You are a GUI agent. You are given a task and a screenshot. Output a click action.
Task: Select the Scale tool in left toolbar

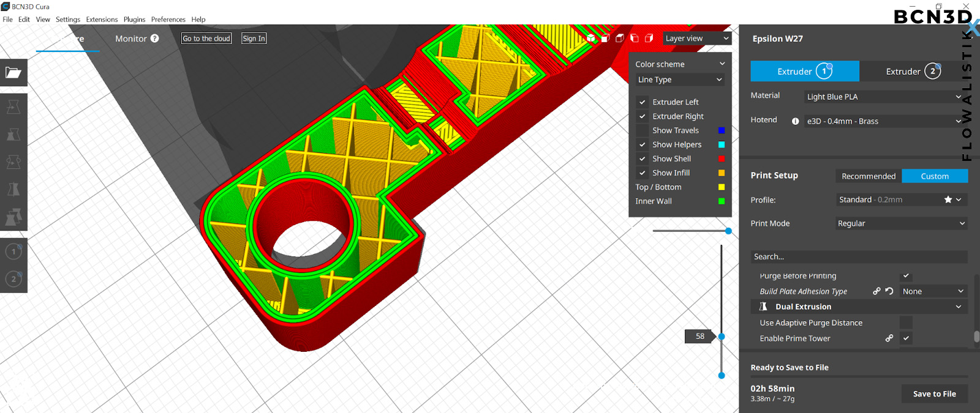click(x=13, y=135)
